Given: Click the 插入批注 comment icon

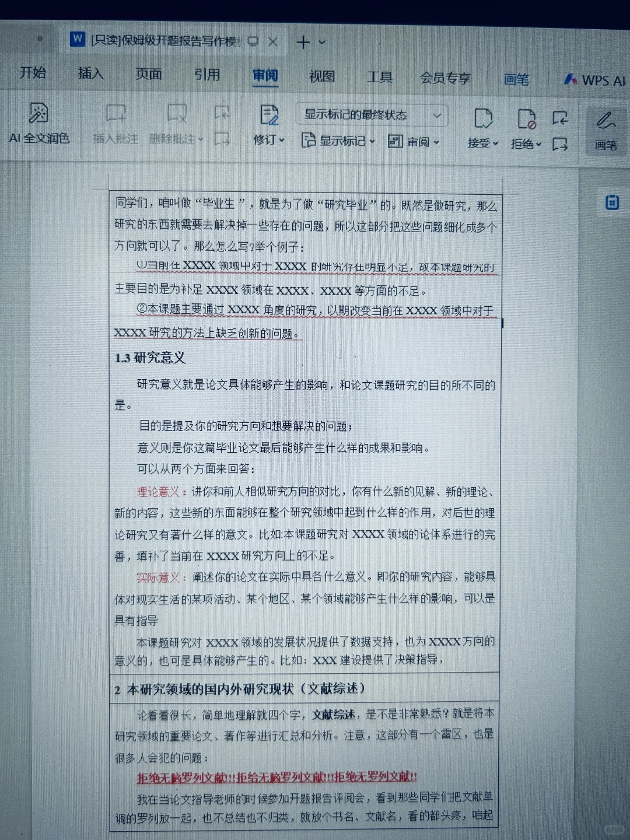Looking at the screenshot, I should pos(116,114).
